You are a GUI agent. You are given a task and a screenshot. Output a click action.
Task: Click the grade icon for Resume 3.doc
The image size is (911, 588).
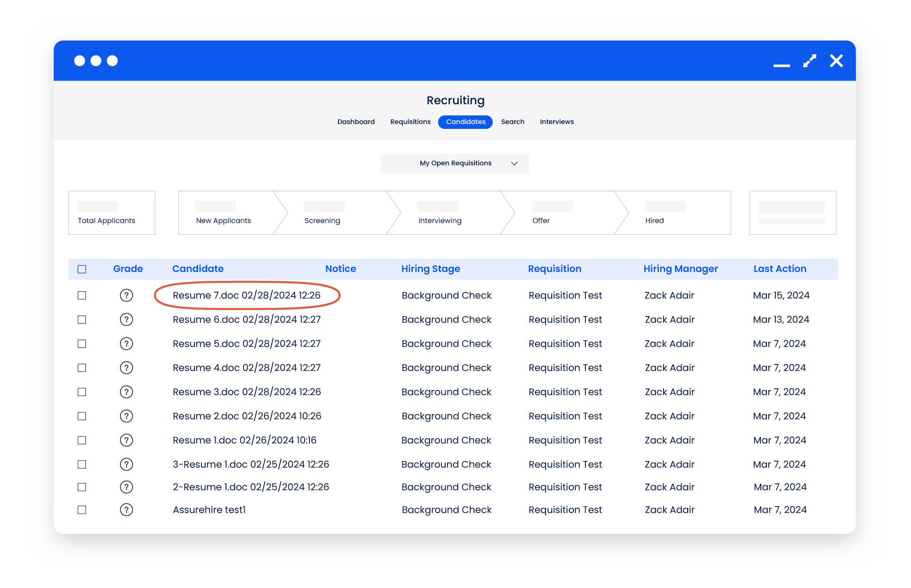coord(127,392)
